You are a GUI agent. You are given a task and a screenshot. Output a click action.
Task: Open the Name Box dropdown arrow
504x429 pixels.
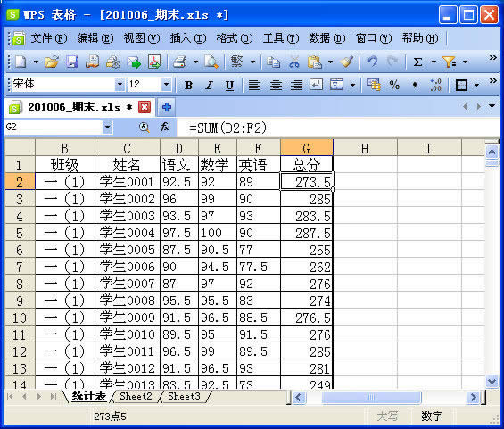click(x=107, y=128)
